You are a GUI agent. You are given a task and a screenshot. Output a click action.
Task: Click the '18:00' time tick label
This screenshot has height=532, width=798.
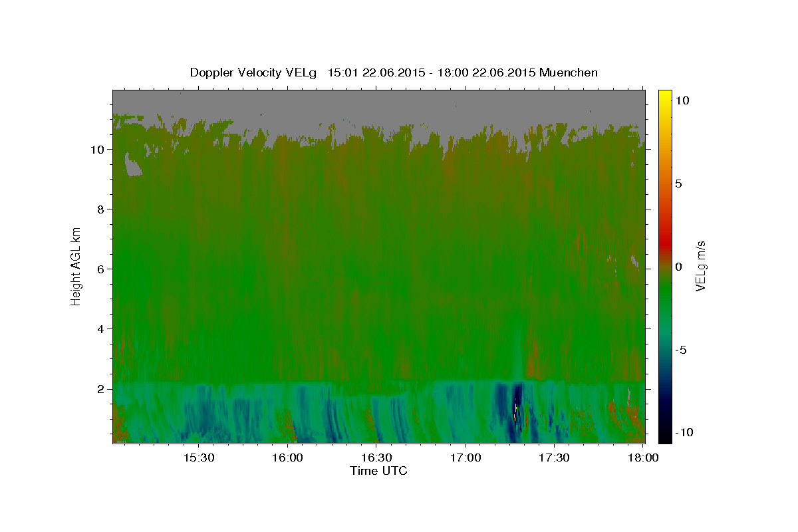pos(642,458)
